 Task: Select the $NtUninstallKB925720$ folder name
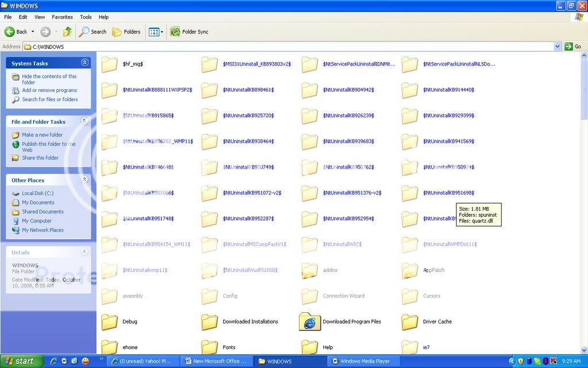click(x=248, y=116)
